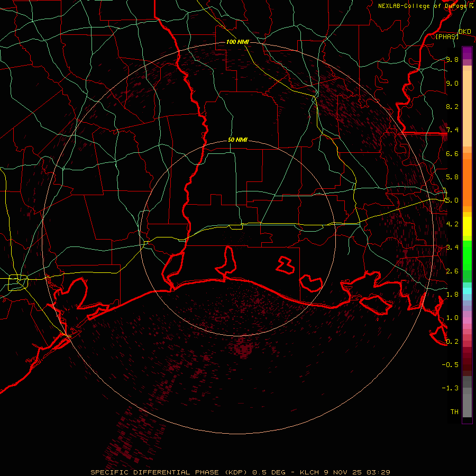Viewport: 476px width, 476px height.
Task: Click the [PHAS] scale unit label
Action: coord(447,37)
